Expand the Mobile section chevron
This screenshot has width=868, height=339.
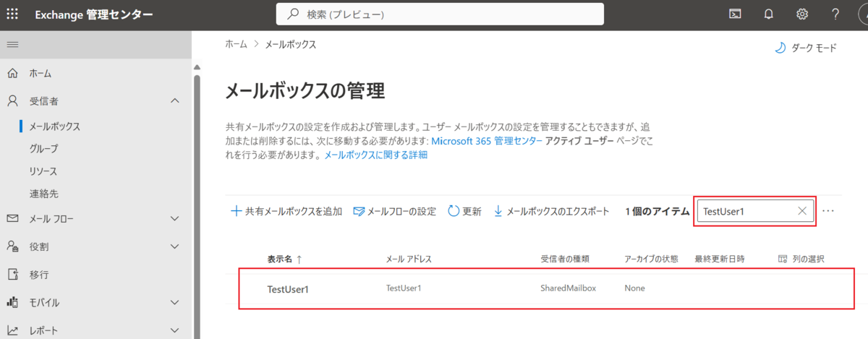pos(174,303)
